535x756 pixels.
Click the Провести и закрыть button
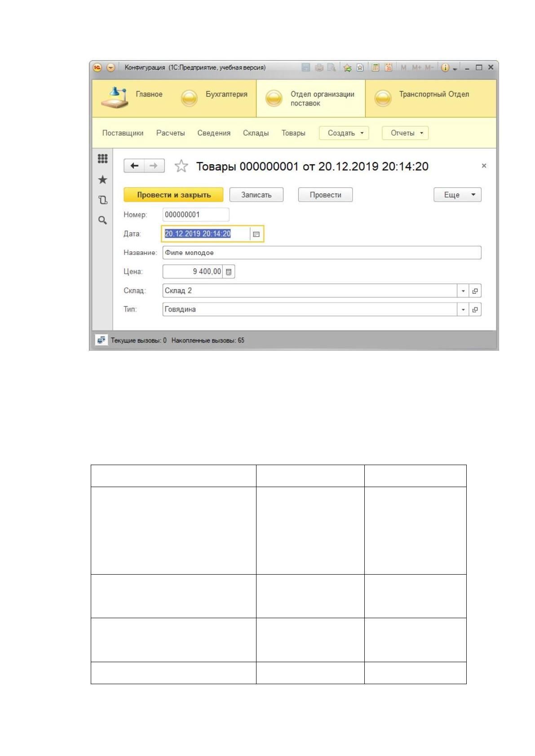(173, 195)
